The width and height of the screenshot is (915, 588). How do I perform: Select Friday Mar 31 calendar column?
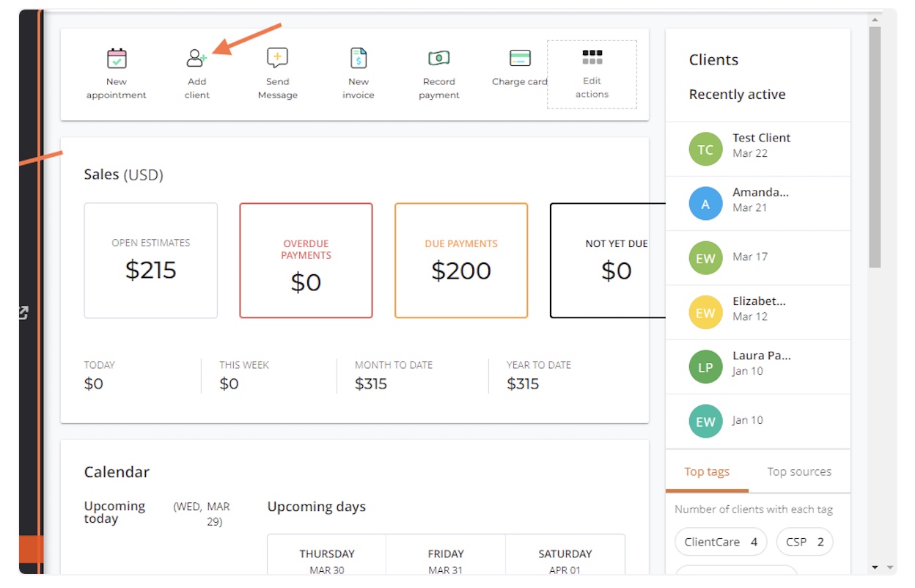coord(446,554)
